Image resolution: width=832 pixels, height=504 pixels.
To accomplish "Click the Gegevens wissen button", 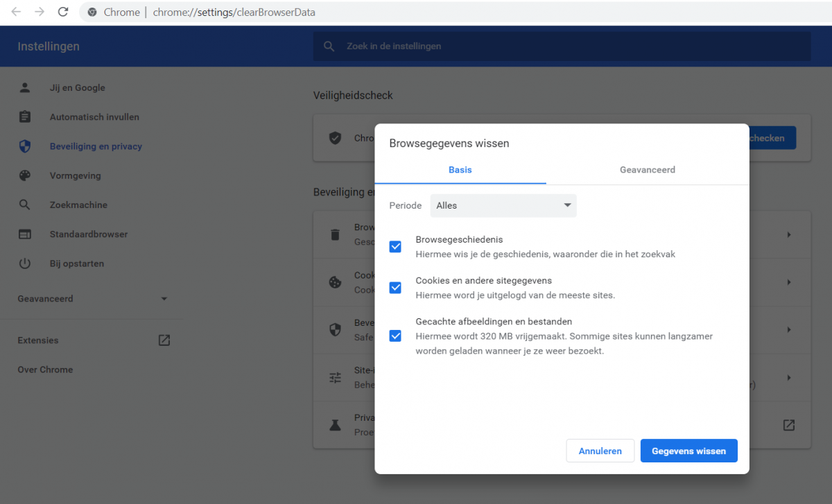I will tap(688, 451).
